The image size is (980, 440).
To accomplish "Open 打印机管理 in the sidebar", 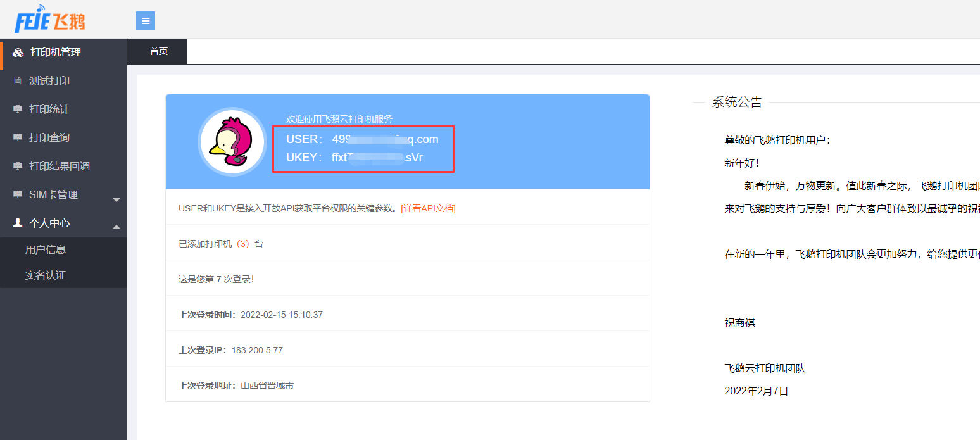I will [x=63, y=53].
